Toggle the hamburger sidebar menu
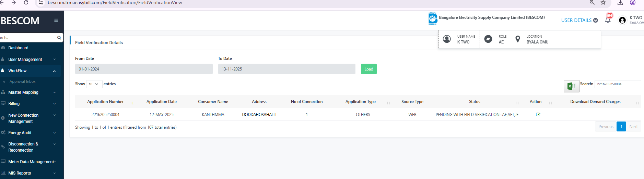Viewport: 644px width, 179px height. [x=56, y=20]
